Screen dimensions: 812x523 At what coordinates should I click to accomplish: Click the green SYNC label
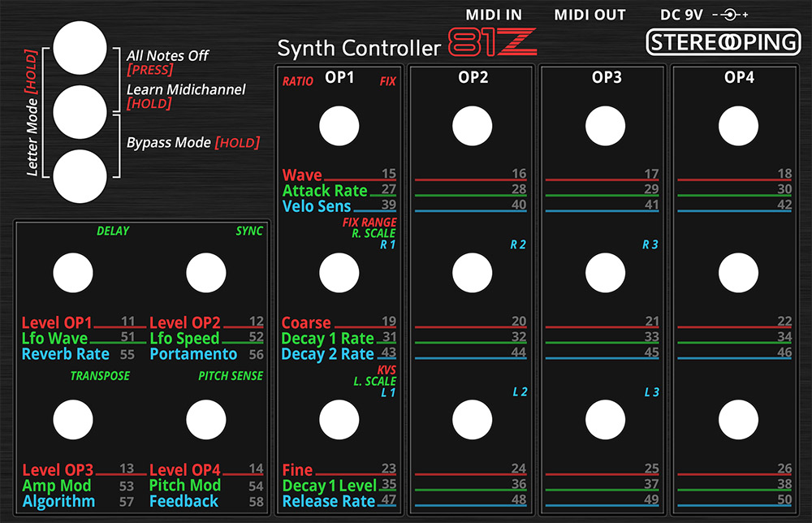(x=249, y=231)
